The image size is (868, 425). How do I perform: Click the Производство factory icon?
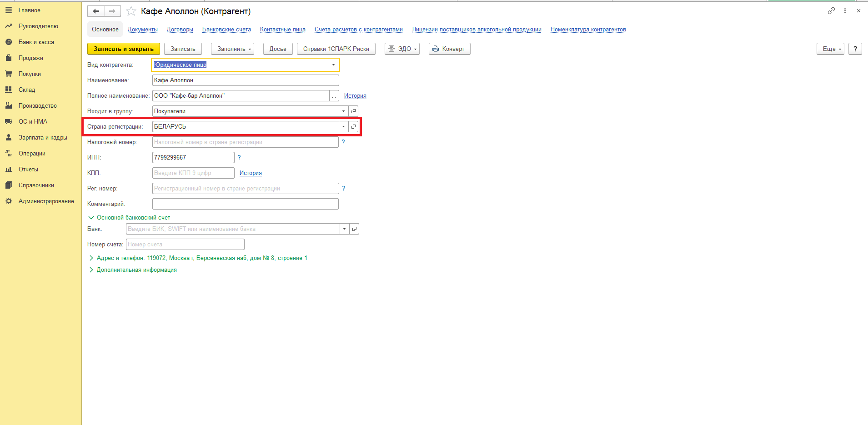[x=9, y=105]
